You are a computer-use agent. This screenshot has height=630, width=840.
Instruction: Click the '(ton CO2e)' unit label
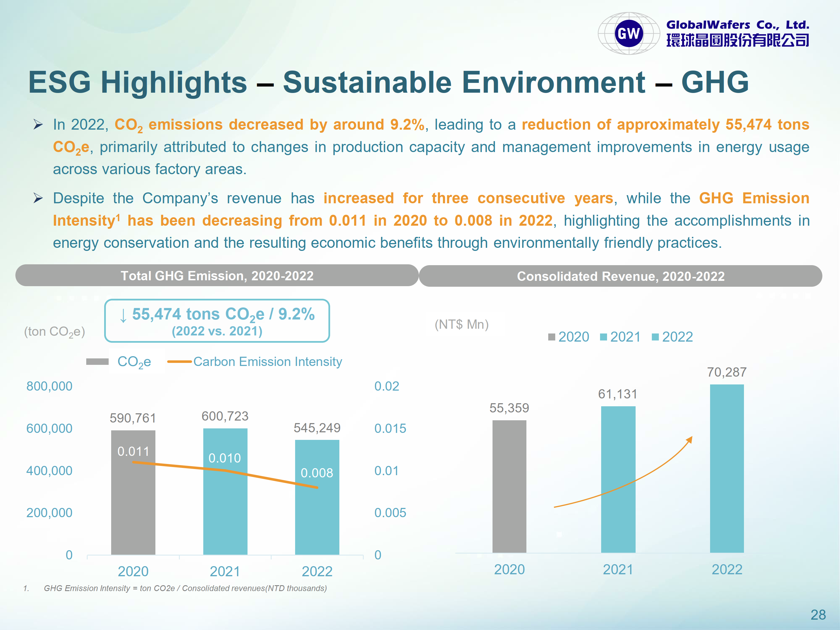[55, 332]
